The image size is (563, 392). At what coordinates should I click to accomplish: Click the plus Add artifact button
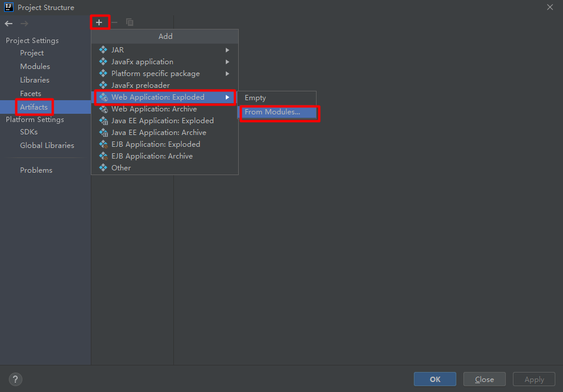[x=99, y=22]
